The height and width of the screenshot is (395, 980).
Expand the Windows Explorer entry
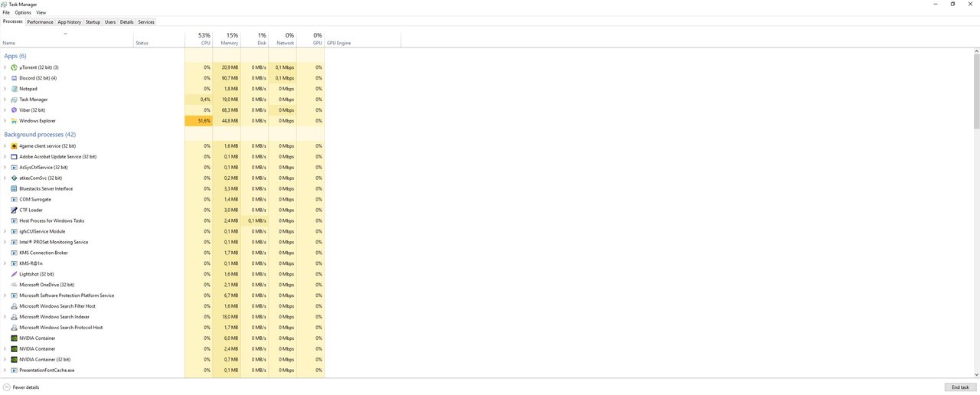pos(5,121)
